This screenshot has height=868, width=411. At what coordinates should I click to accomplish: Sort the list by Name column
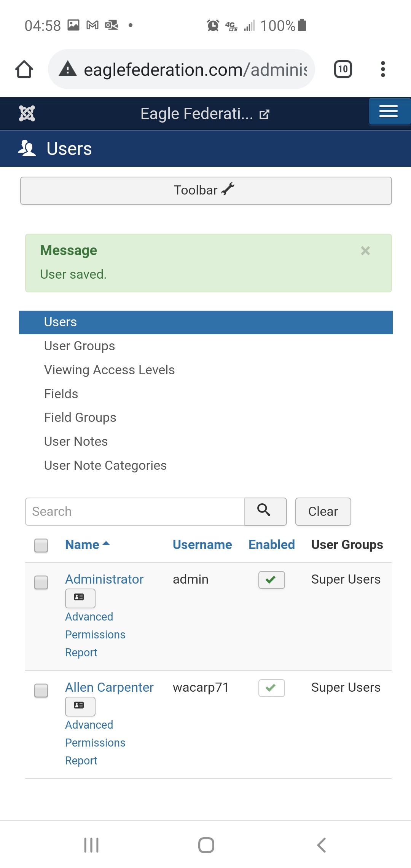pos(83,545)
